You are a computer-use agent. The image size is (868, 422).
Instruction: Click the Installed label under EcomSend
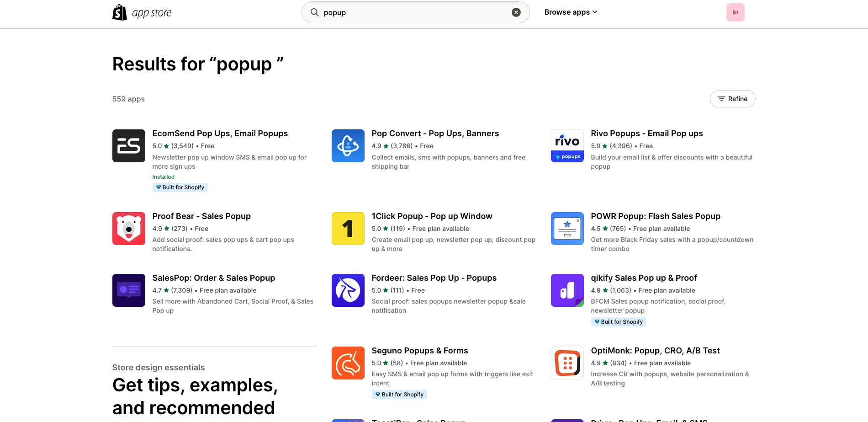pos(164,177)
